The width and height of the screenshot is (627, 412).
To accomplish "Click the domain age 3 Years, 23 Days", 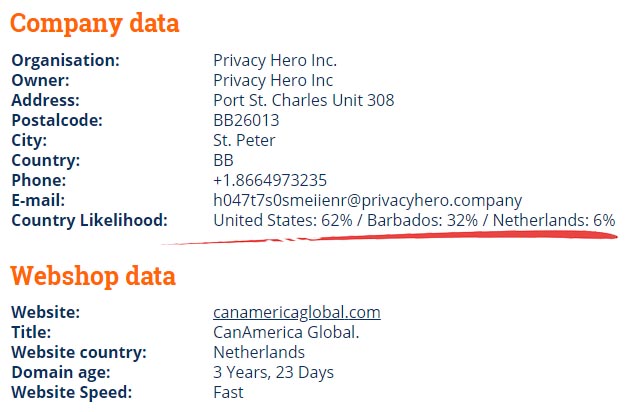I will [274, 372].
